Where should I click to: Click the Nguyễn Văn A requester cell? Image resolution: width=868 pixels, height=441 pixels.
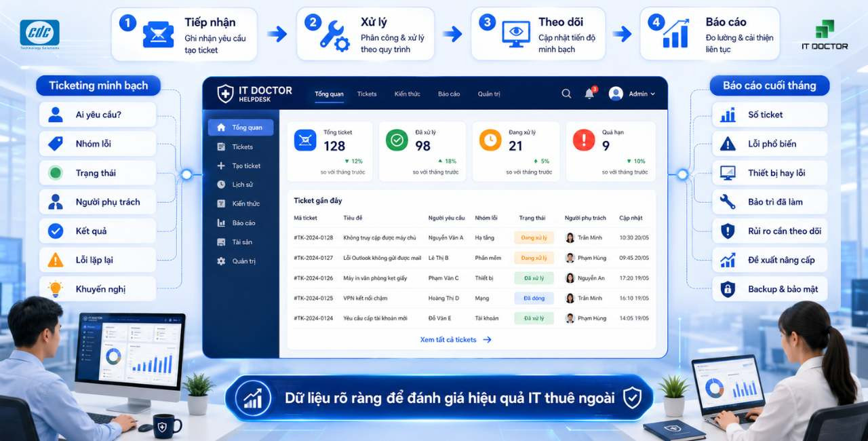(446, 237)
